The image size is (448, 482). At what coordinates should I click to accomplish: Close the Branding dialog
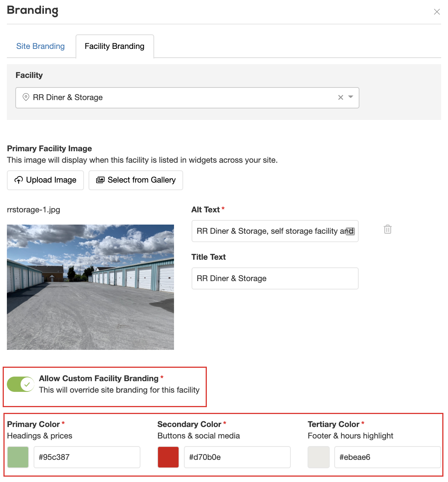coord(437,12)
